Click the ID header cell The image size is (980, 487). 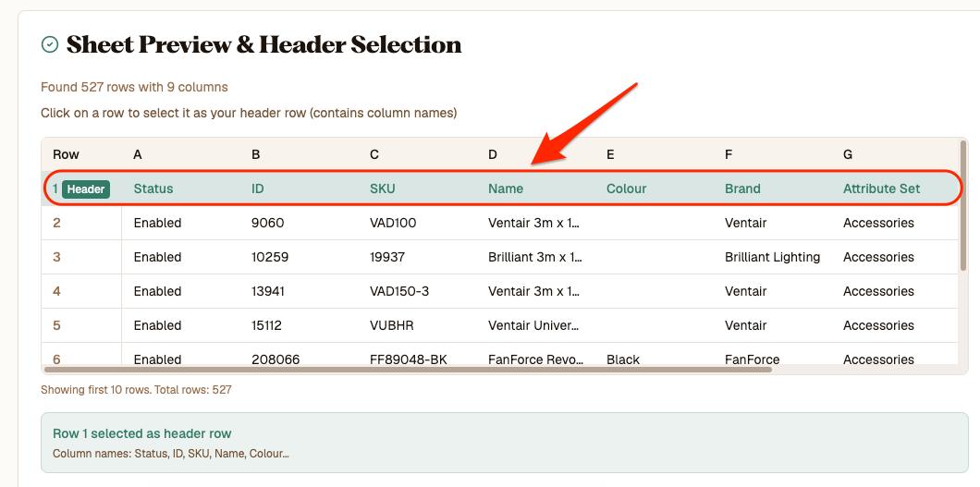click(258, 189)
